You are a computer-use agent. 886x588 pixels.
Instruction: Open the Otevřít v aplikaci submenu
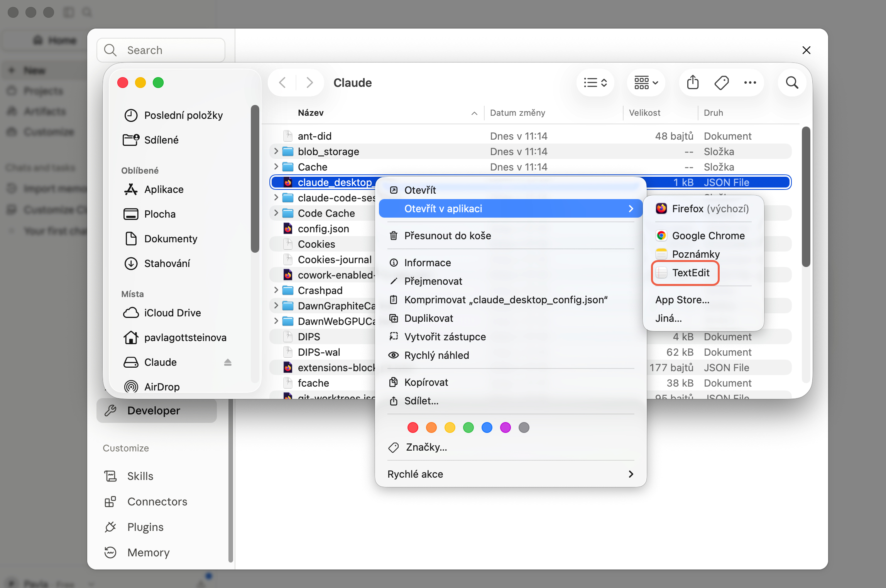511,209
